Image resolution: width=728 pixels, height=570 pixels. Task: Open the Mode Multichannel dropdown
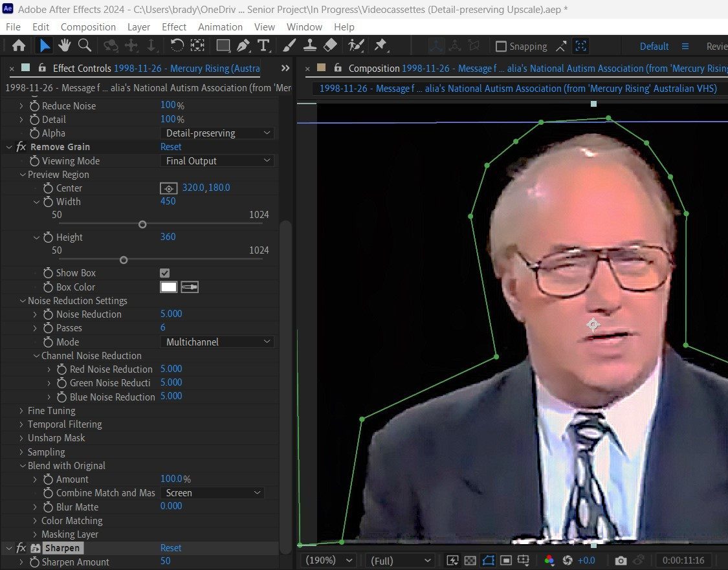(217, 342)
